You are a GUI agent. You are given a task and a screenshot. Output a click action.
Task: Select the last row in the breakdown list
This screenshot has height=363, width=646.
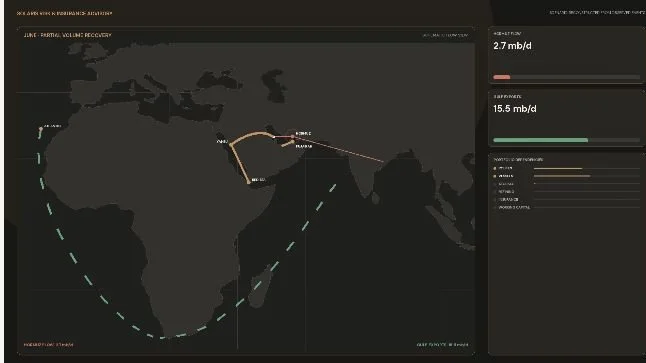click(566, 207)
